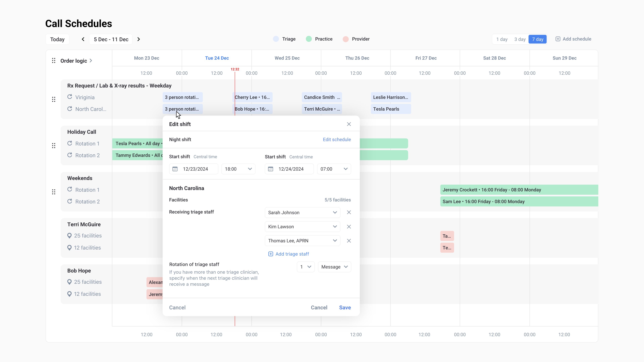This screenshot has height=362, width=644.
Task: Save the shift changes
Action: [345, 308]
